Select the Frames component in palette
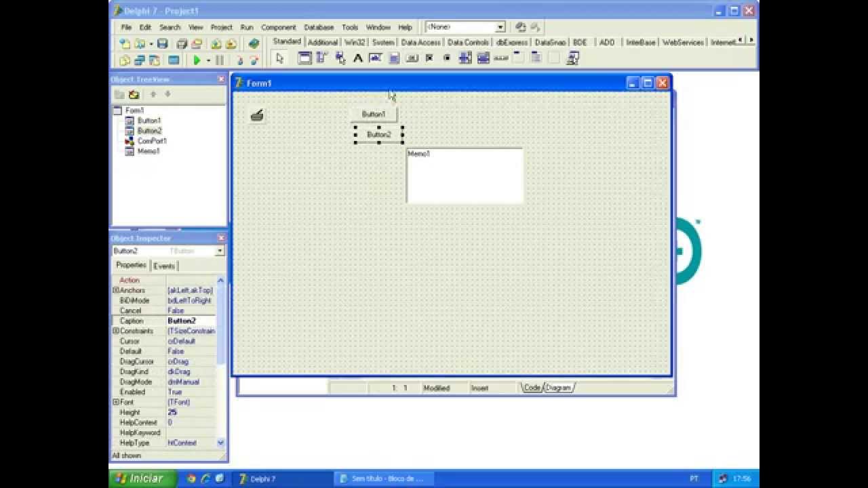This screenshot has height=488, width=868. 304,58
